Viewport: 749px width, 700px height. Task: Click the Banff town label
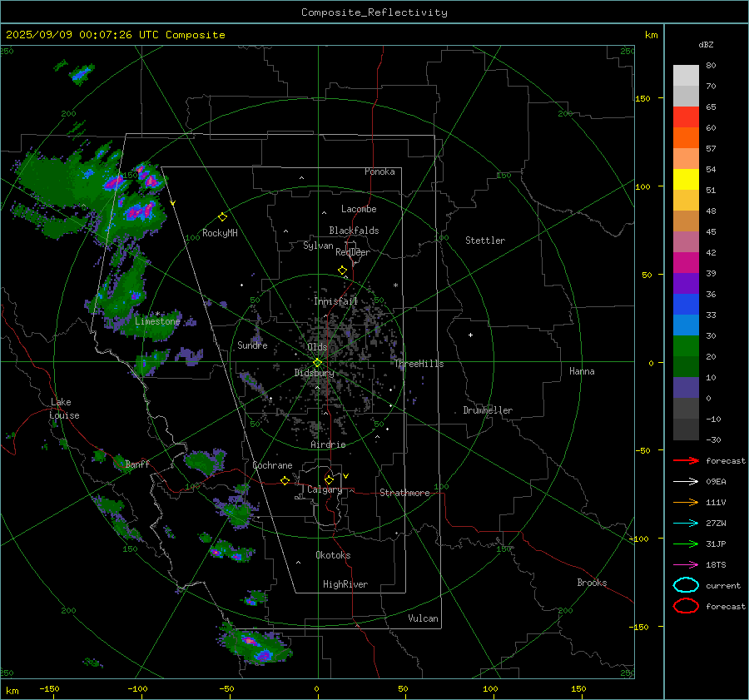[137, 464]
